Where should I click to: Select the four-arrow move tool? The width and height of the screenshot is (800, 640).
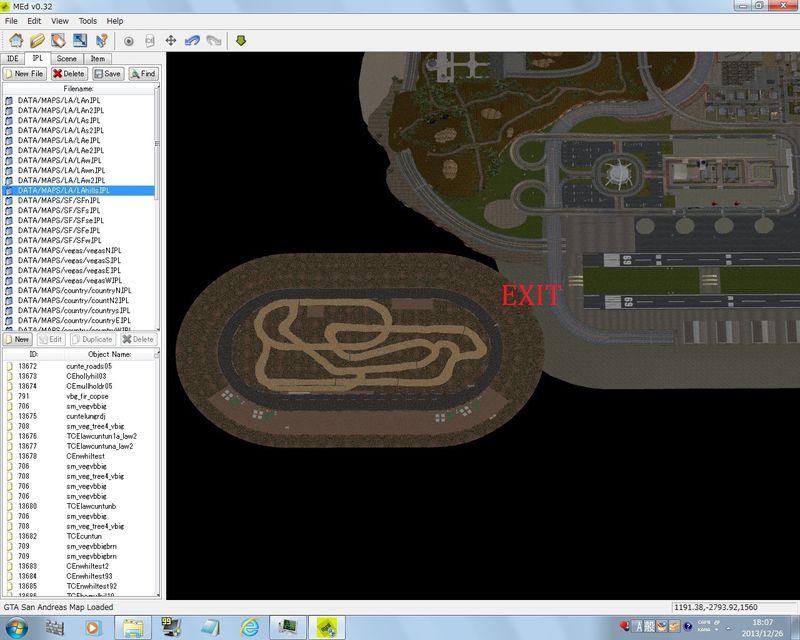[171, 41]
